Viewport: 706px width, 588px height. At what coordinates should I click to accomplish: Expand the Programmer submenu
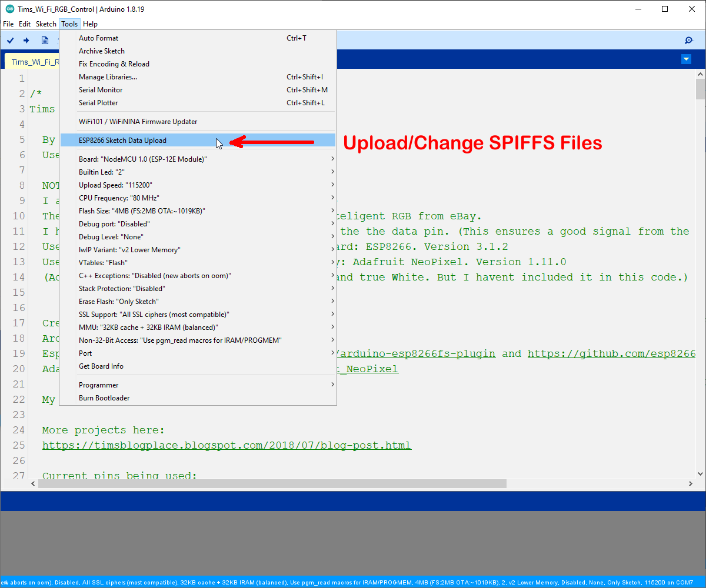198,385
